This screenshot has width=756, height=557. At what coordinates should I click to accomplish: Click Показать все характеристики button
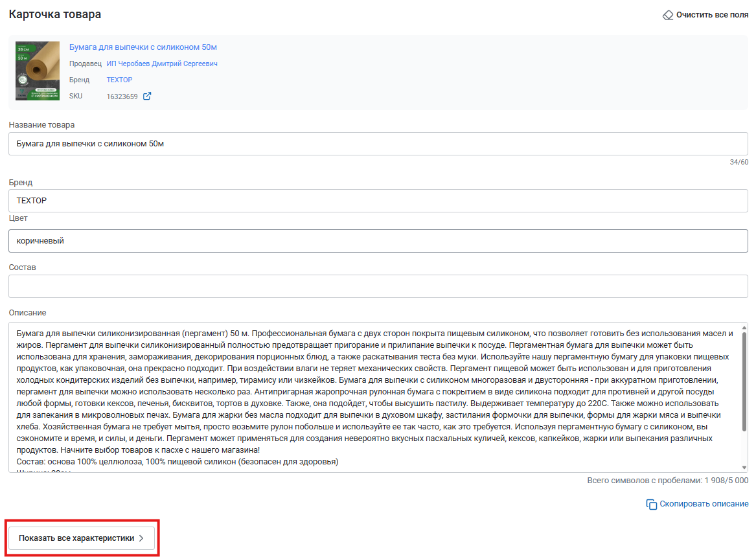[x=82, y=538]
